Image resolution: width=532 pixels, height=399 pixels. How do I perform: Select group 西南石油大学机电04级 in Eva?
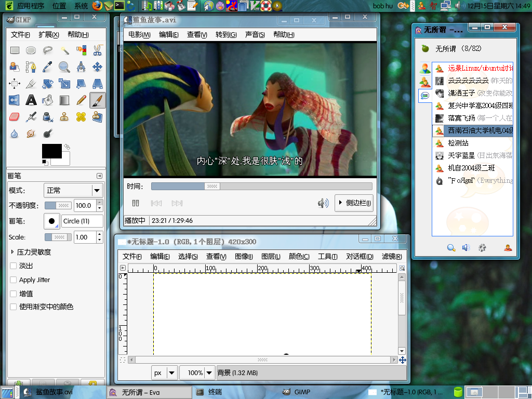(472, 130)
